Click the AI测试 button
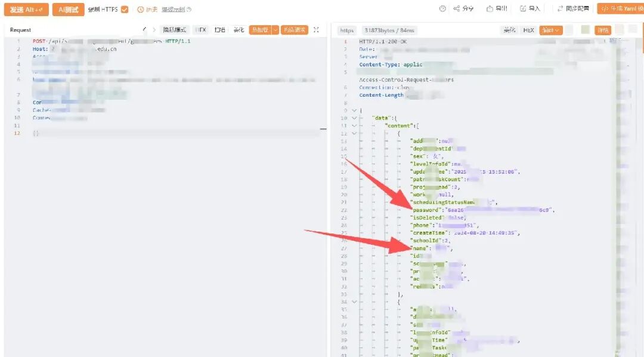644x357 pixels. coord(68,10)
